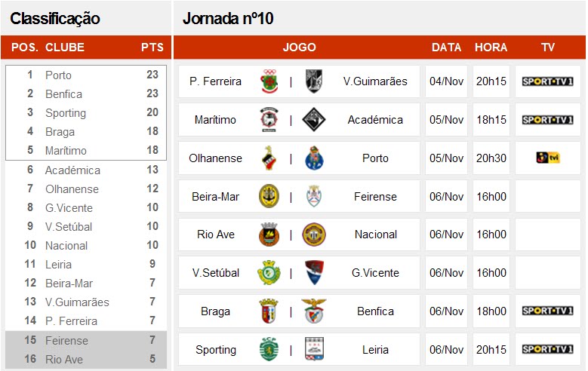This screenshot has height=371, width=588.
Task: Click the V.Guimarães shield crest
Action: pyautogui.click(x=314, y=81)
